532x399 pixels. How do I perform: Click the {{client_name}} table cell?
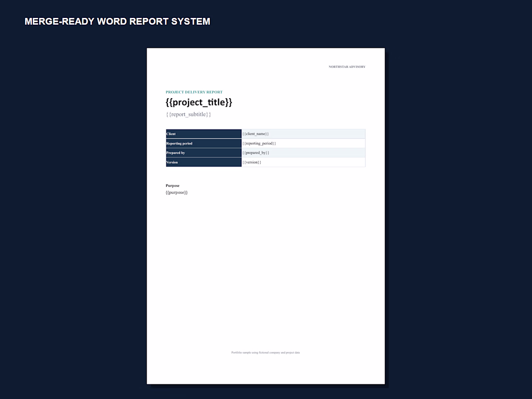(303, 133)
